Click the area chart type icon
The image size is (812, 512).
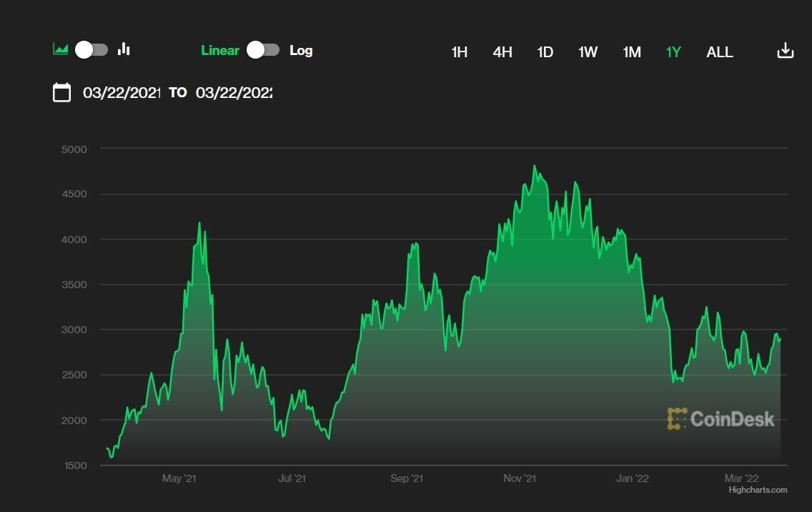coord(61,49)
